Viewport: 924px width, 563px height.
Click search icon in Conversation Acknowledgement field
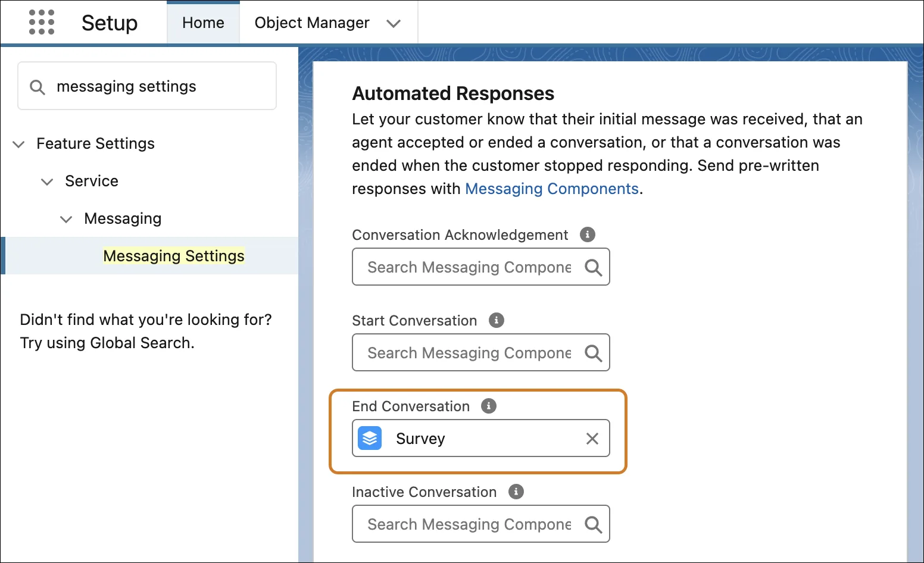click(x=593, y=267)
